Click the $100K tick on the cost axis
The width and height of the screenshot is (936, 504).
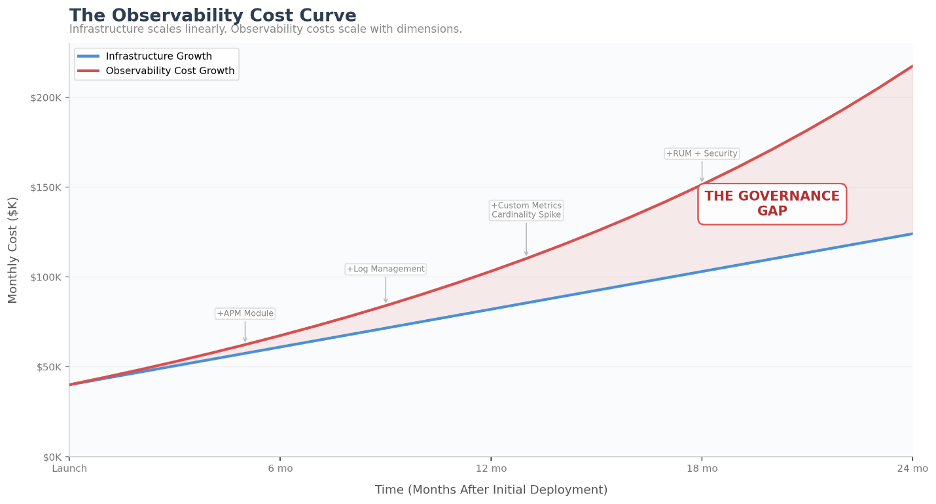point(47,277)
